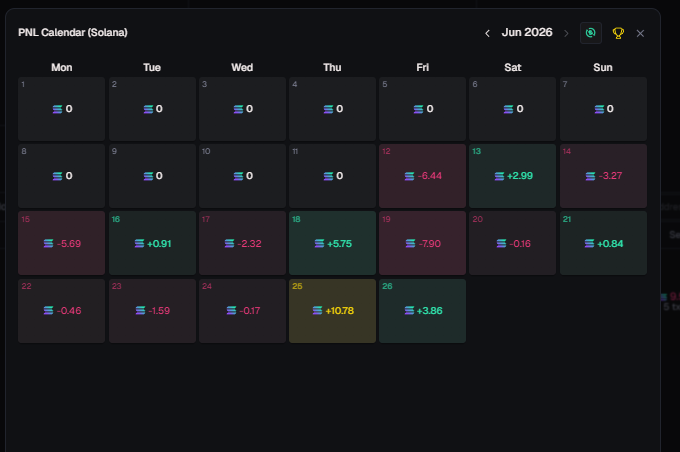680x452 pixels.
Task: Open the June 13 cell with +2.99
Action: click(513, 176)
